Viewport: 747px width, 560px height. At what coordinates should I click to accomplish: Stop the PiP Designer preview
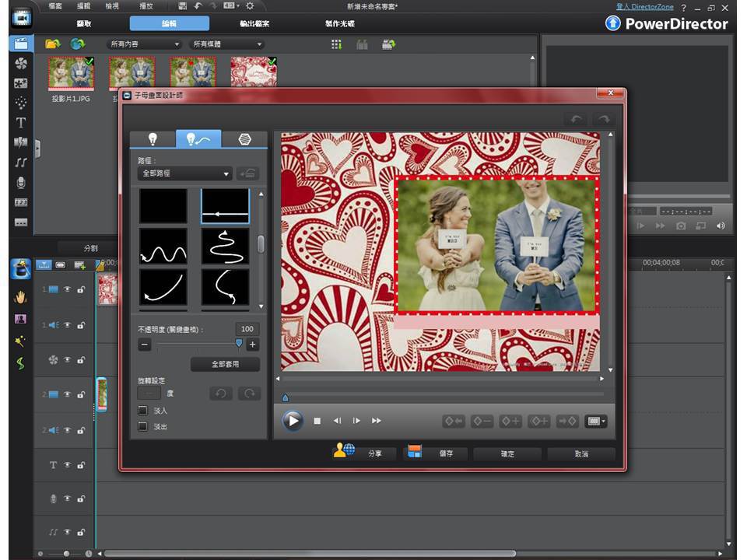coord(317,421)
